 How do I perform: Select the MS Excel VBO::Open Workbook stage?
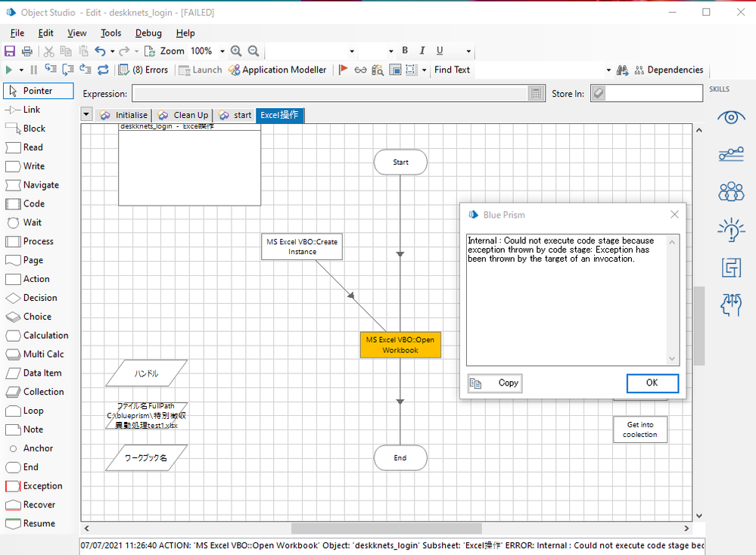click(x=400, y=345)
